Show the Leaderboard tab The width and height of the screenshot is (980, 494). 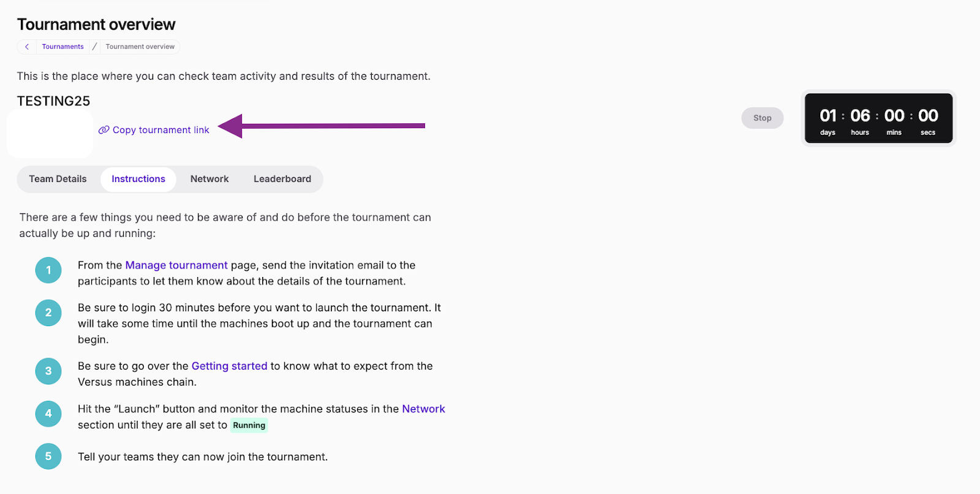point(282,179)
